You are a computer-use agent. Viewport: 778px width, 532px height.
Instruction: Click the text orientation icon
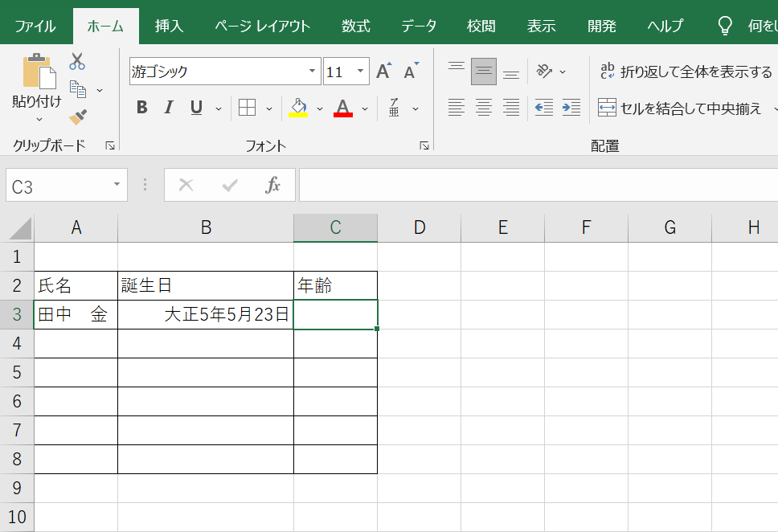click(544, 72)
